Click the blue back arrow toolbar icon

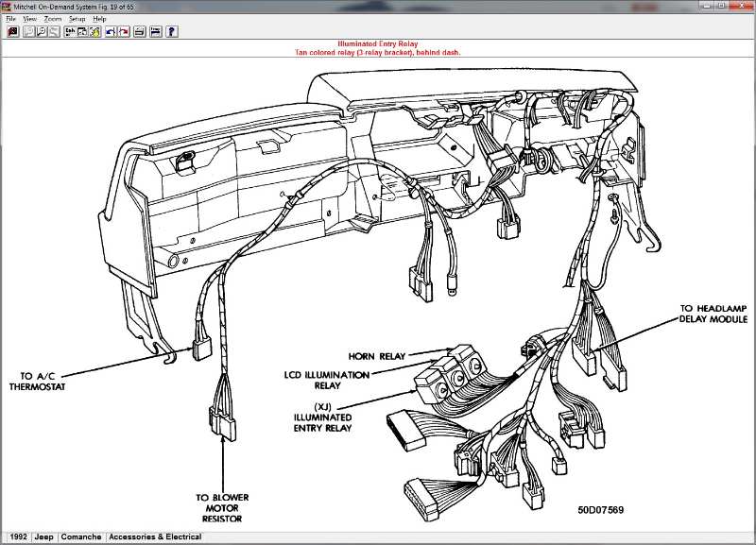111,31
